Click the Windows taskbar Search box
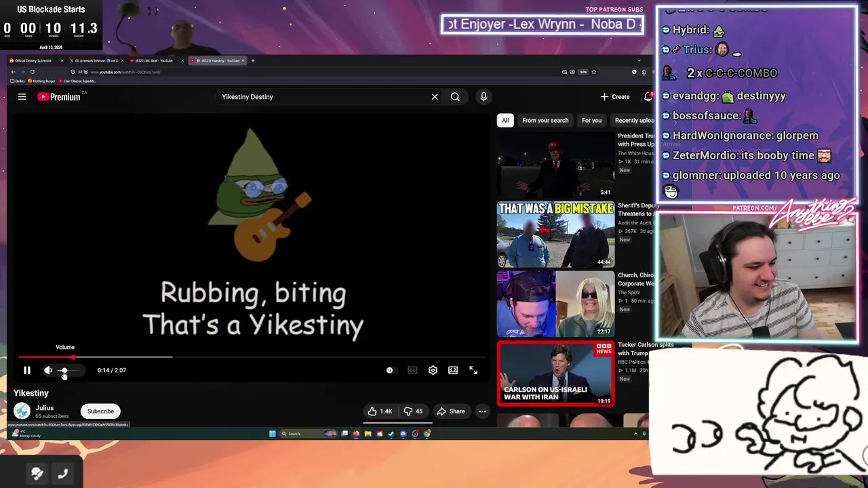Image resolution: width=868 pixels, height=488 pixels. coord(309,434)
